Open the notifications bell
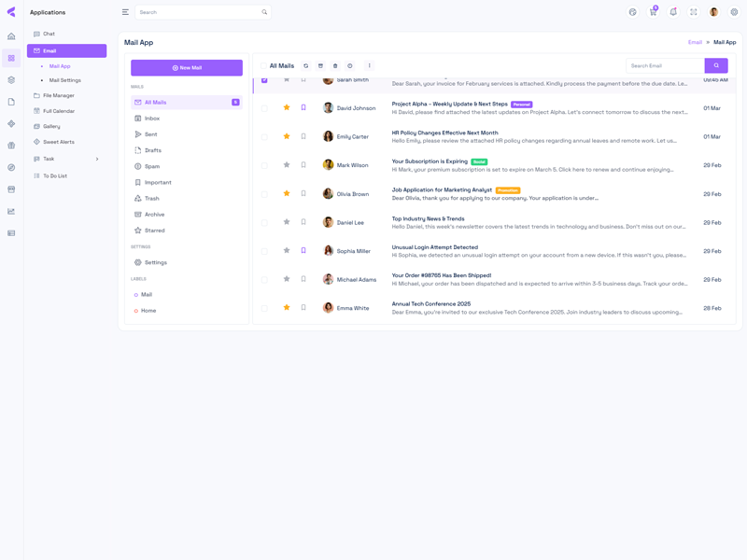Viewport: 747px width, 560px height. point(673,12)
